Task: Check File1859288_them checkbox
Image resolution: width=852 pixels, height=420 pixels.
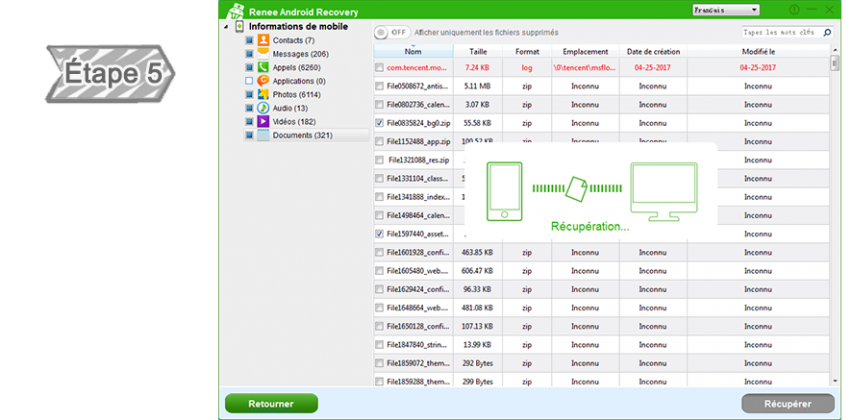Action: (379, 381)
